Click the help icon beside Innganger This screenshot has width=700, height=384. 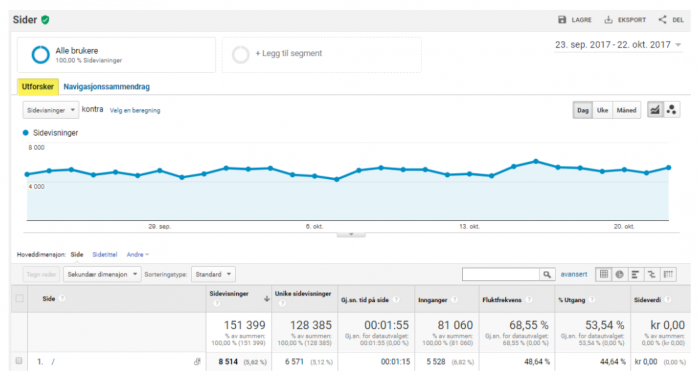pyautogui.click(x=454, y=300)
